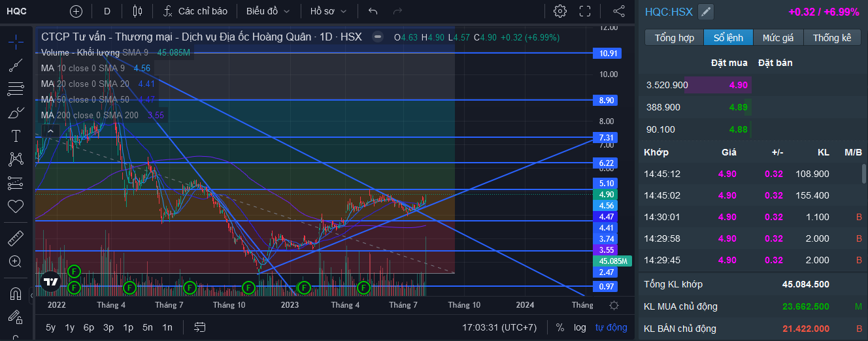The image size is (868, 341).
Task: Click the Các chỉ báo indicators button
Action: point(195,11)
